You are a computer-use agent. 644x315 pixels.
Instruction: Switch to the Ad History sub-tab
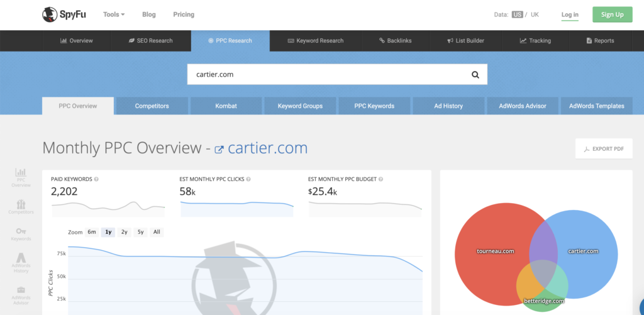[x=448, y=106]
